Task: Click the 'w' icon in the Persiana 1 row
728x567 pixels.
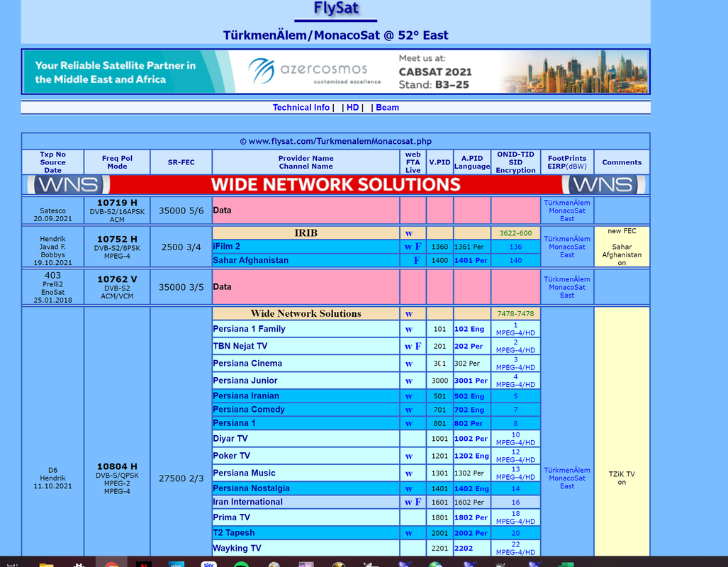Action: [x=408, y=424]
